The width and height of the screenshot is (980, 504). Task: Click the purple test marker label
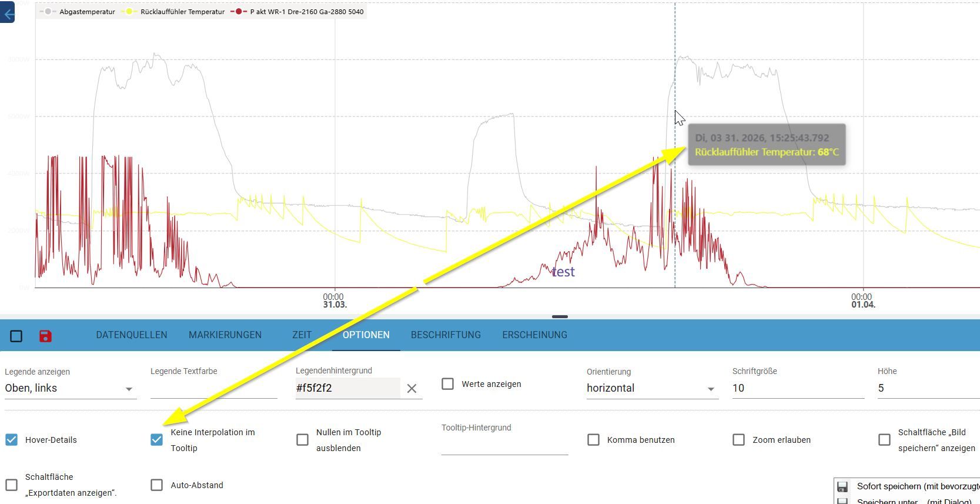coord(563,272)
